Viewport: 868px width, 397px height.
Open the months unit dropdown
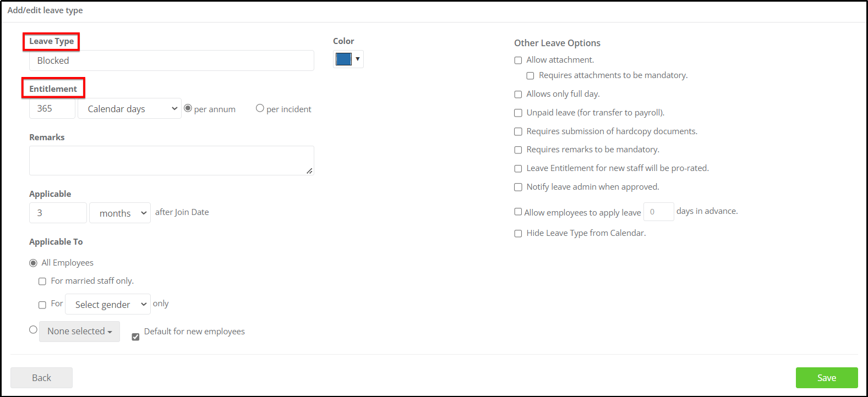tap(120, 213)
